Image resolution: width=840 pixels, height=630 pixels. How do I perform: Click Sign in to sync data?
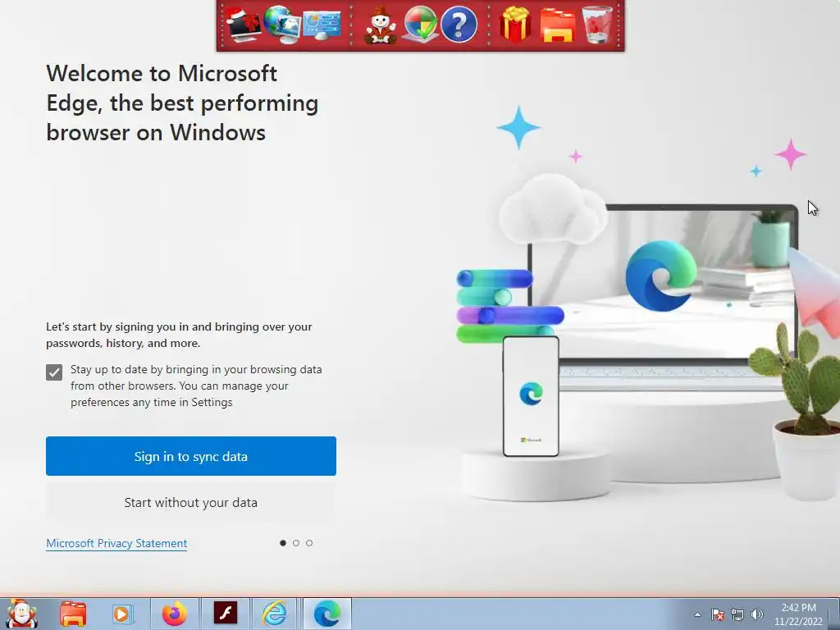[x=190, y=456]
